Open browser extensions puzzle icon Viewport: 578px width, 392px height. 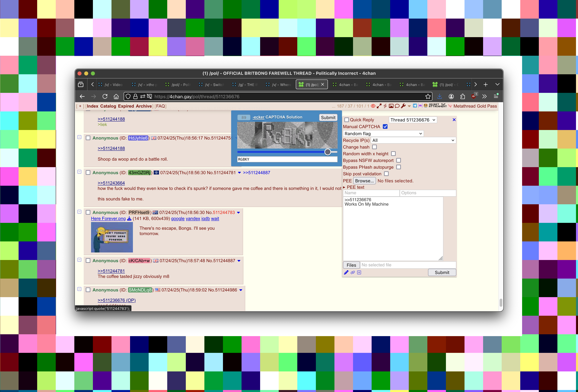(x=462, y=96)
